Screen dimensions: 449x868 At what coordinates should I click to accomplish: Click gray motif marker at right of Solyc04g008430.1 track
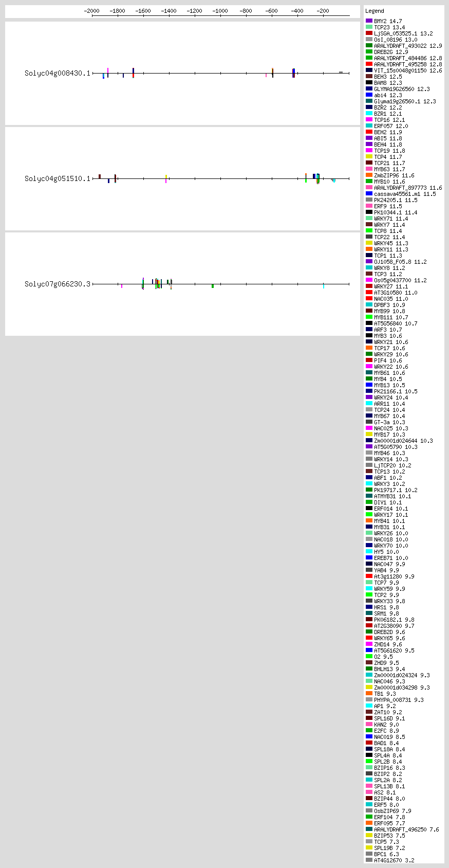pos(341,73)
